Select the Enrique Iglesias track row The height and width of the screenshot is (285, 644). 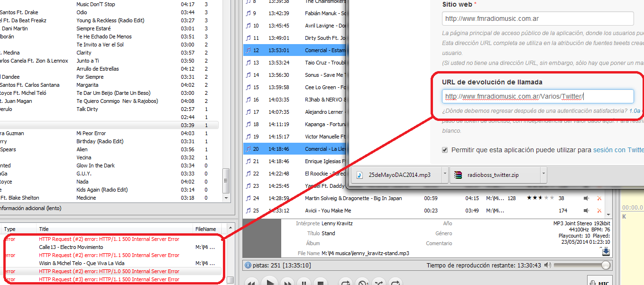pos(295,161)
